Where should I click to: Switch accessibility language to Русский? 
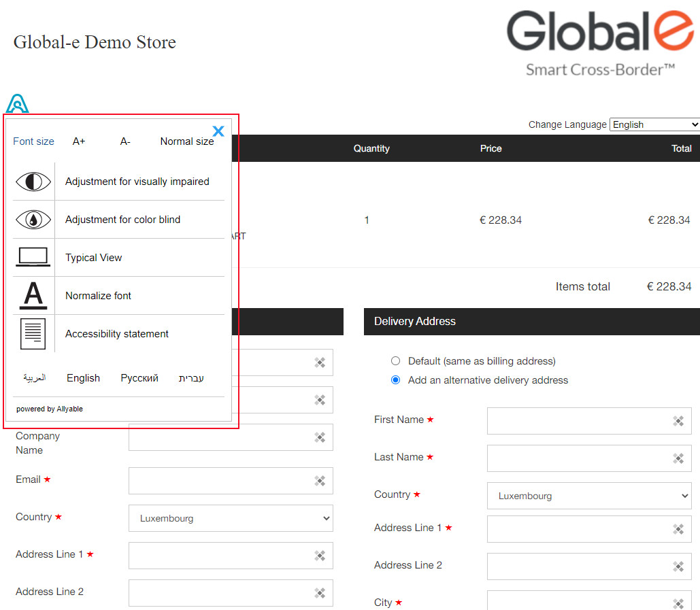[139, 378]
